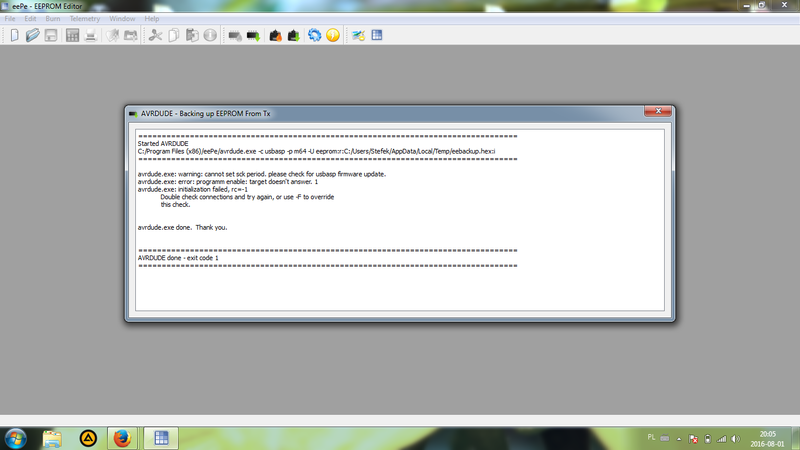The width and height of the screenshot is (800, 450).
Task: Click the 'Started AVRDUDE' line in output
Action: tap(163, 143)
